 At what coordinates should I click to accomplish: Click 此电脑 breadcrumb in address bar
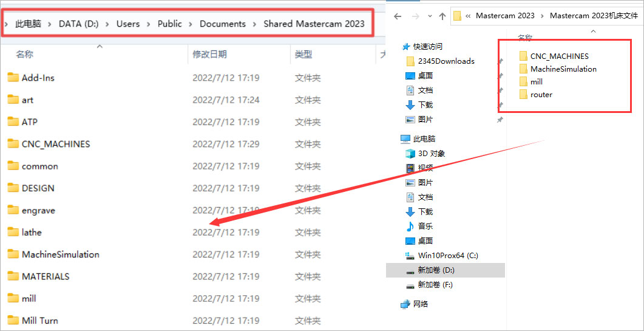click(29, 24)
